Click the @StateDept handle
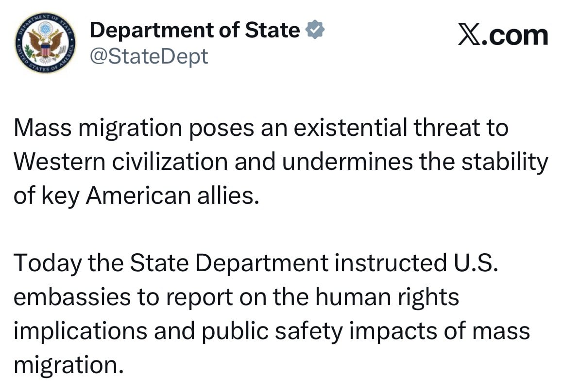Viewport: 563px width, 392px height. click(149, 56)
